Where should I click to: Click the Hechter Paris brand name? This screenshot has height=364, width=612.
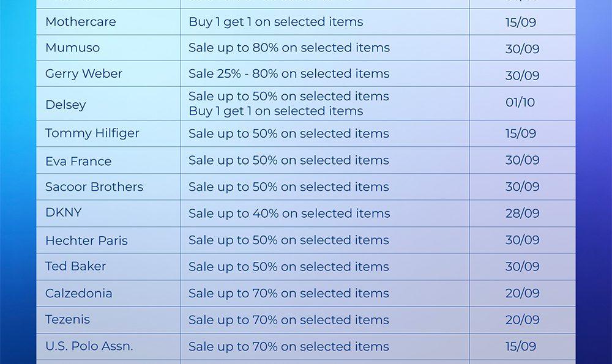86,240
